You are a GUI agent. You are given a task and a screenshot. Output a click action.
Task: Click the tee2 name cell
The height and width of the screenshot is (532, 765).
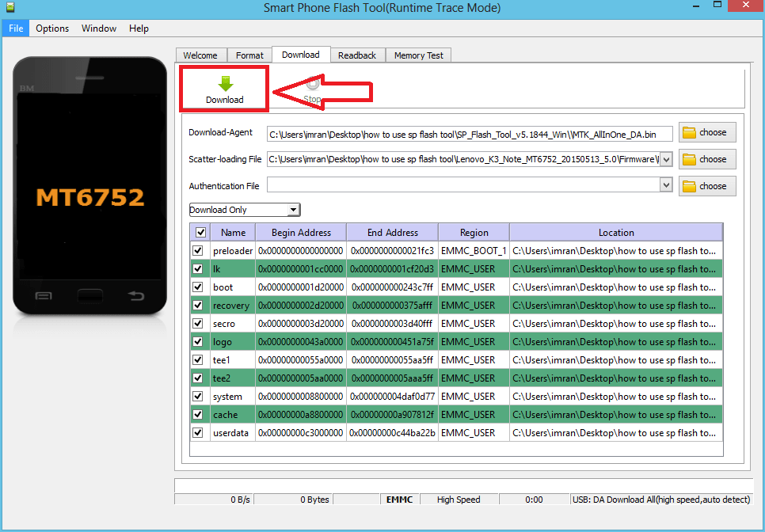[233, 378]
